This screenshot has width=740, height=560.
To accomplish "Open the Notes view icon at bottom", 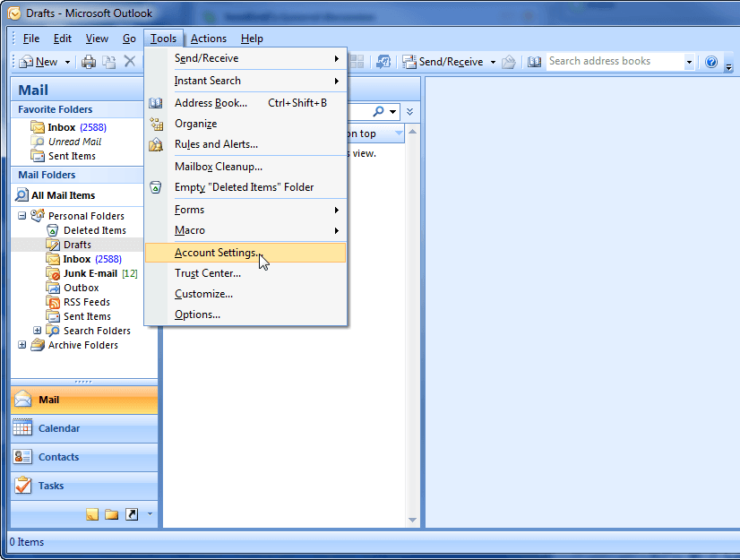I will 90,513.
